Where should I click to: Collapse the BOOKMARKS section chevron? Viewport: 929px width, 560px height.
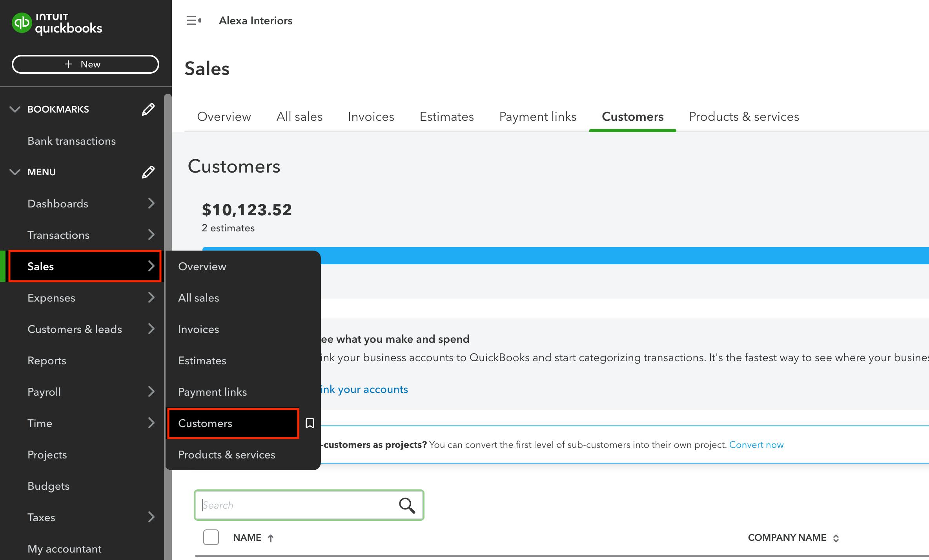(x=15, y=109)
